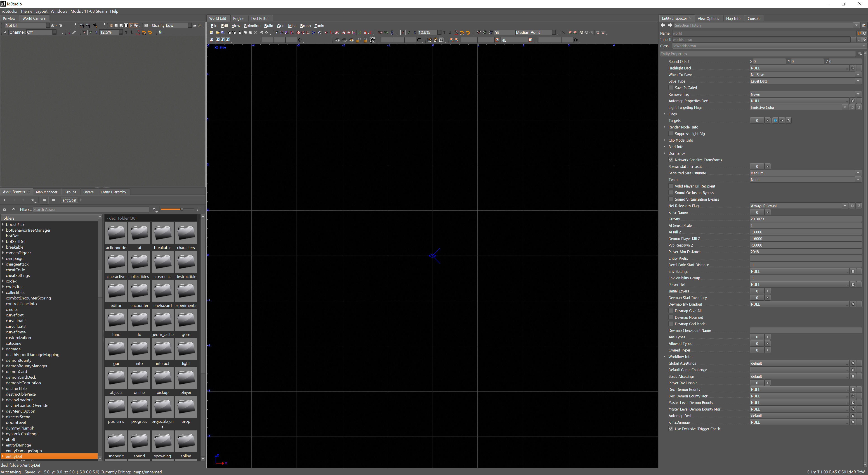Image resolution: width=868 pixels, height=475 pixels.
Task: Enable Devmap God Mode checkbox
Action: click(671, 324)
